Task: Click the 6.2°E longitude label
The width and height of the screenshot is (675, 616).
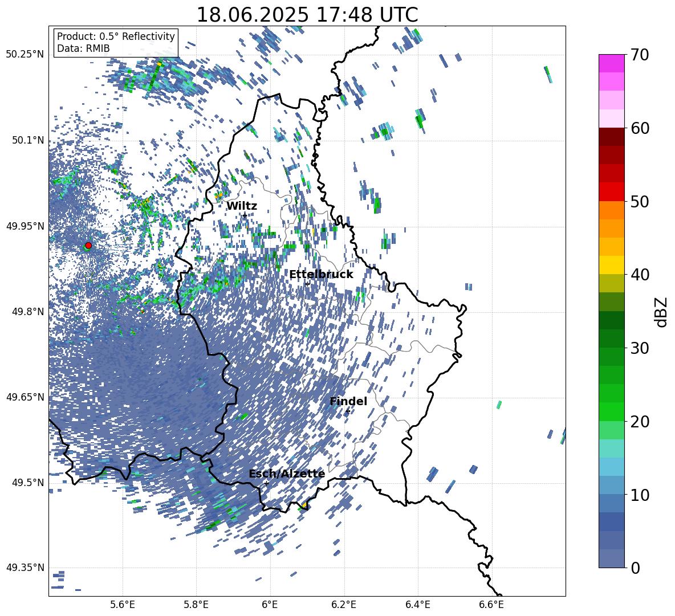Action: 344,605
